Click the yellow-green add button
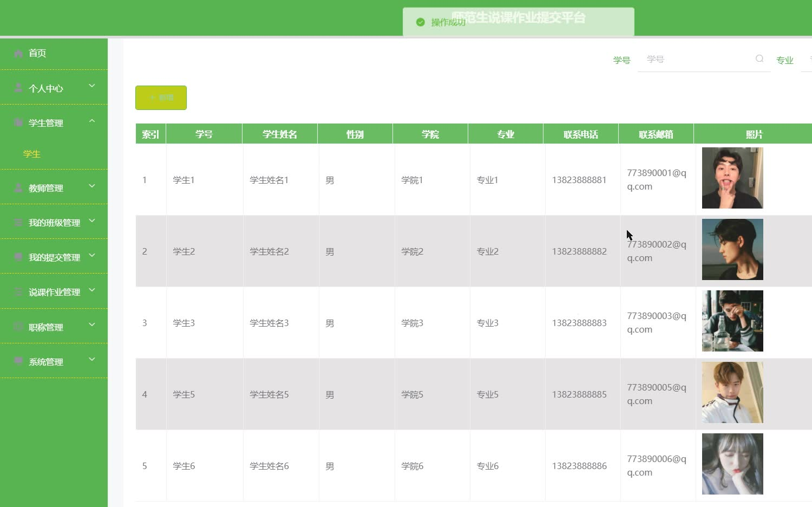This screenshot has height=507, width=812. point(161,97)
